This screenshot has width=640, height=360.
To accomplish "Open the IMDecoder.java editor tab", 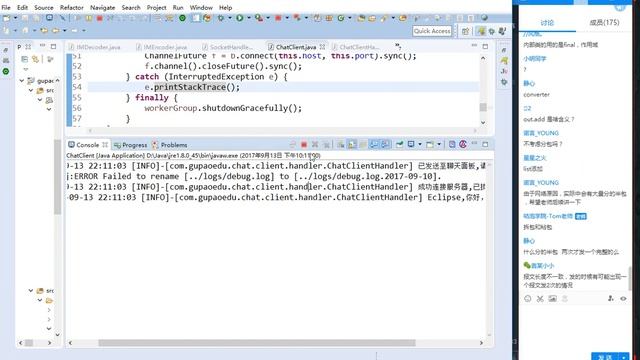I will tap(95, 47).
